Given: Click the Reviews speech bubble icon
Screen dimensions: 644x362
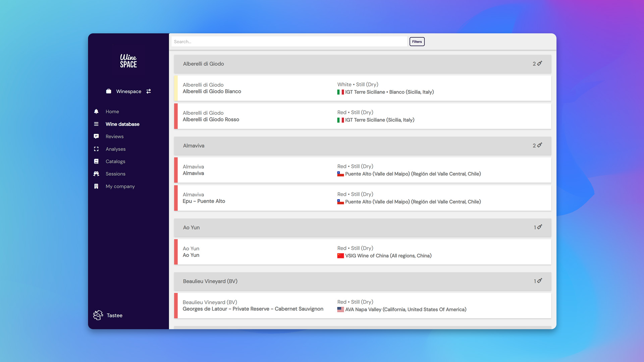Looking at the screenshot, I should click(x=96, y=136).
